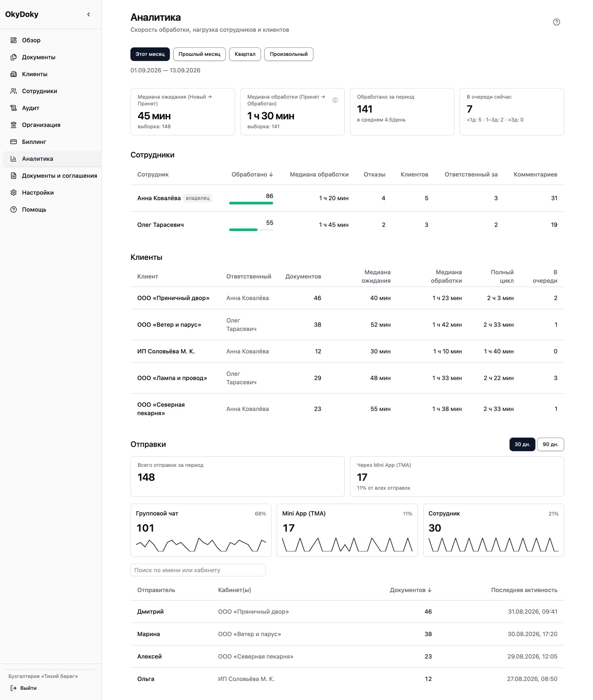This screenshot has width=593, height=700.
Task: Click the Настройки gear icon in the sidebar
Action: (14, 193)
